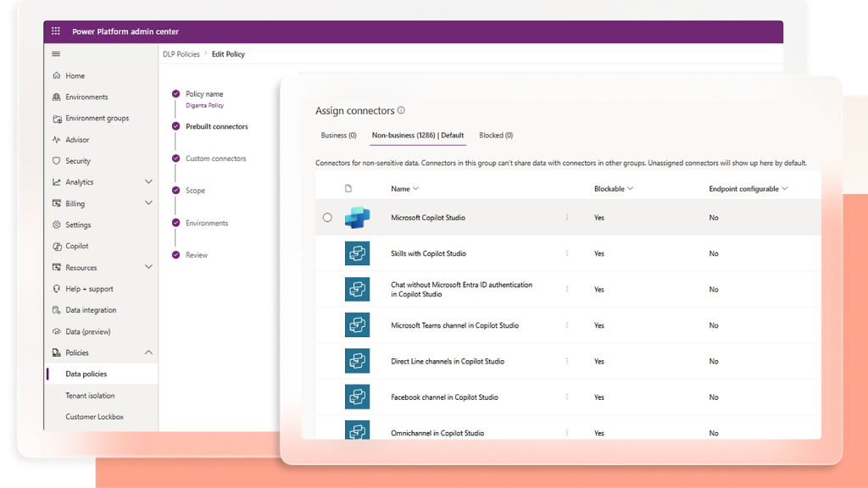Click Omnichannel in Copilot Studio connector name
The height and width of the screenshot is (488, 868).
point(437,433)
